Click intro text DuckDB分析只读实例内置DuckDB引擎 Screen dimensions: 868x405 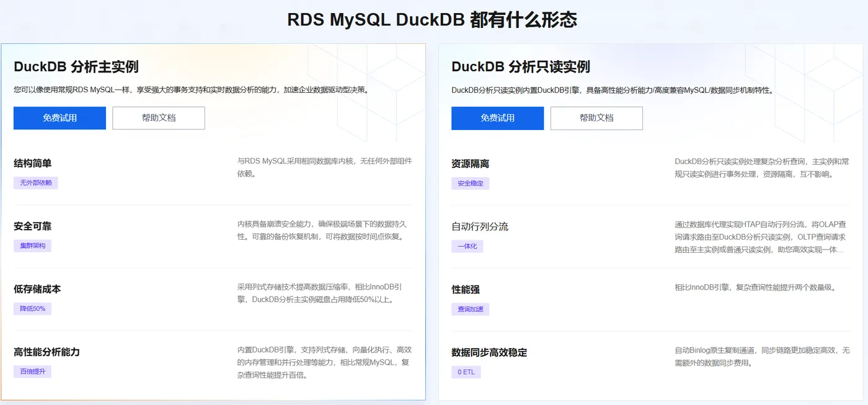pos(612,90)
